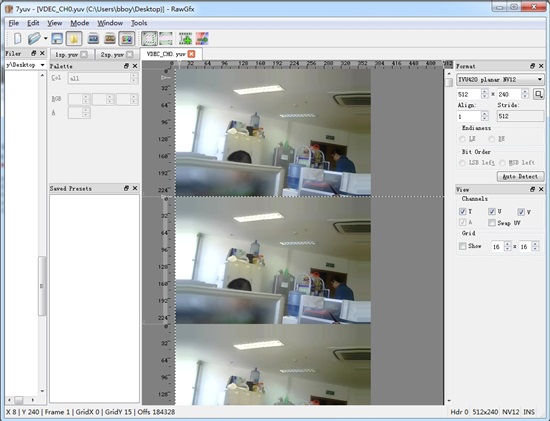Enable the Swap UV checkbox
This screenshot has height=421, width=550.
(x=492, y=223)
